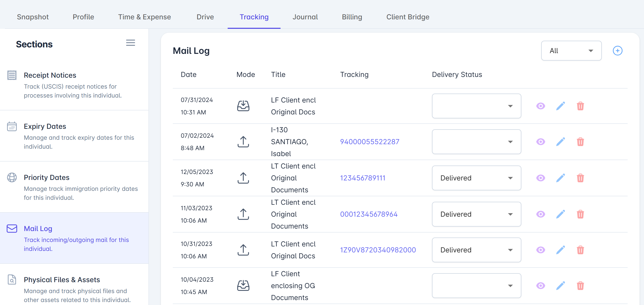Edit the 10/04/2023 LF Client entry
Screen dimensions: 644x305
560,285
